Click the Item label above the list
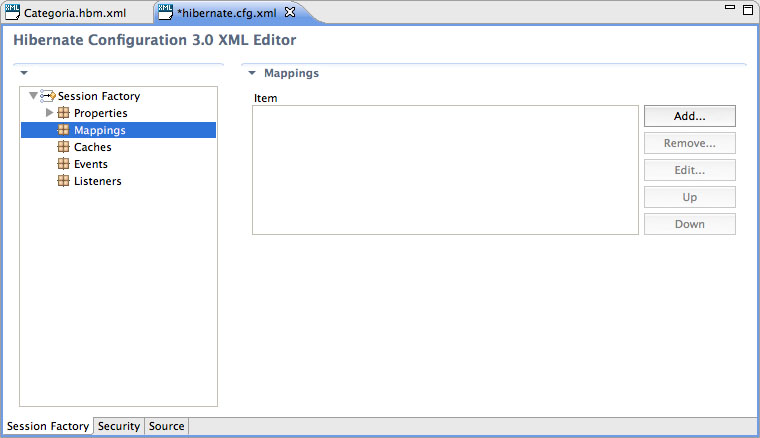760x438 pixels. click(266, 98)
